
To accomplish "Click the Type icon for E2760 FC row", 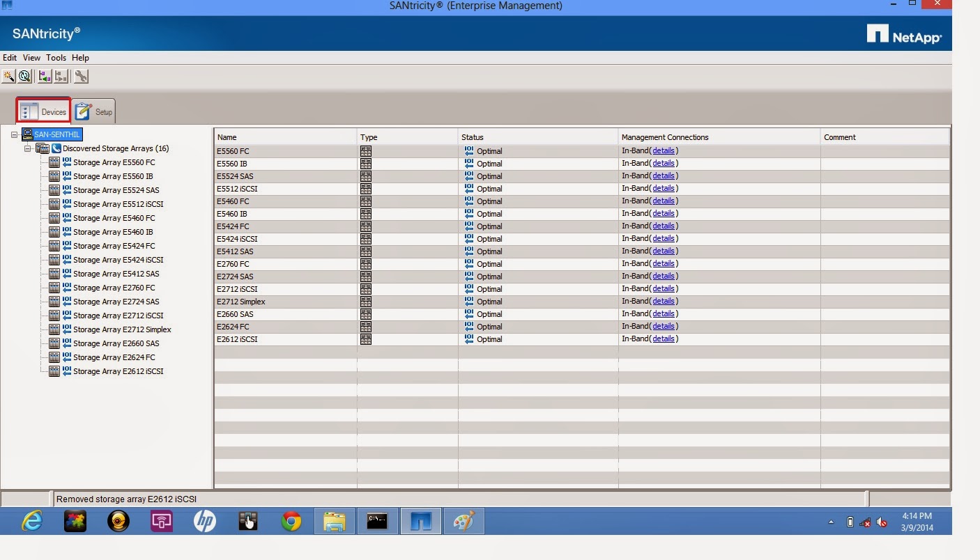I will pos(365,263).
